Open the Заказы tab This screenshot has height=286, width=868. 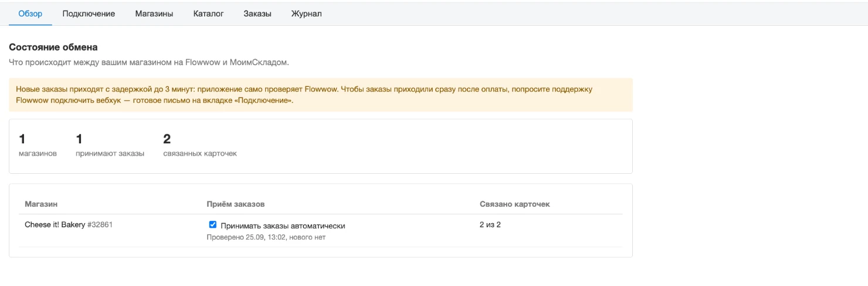(x=257, y=14)
